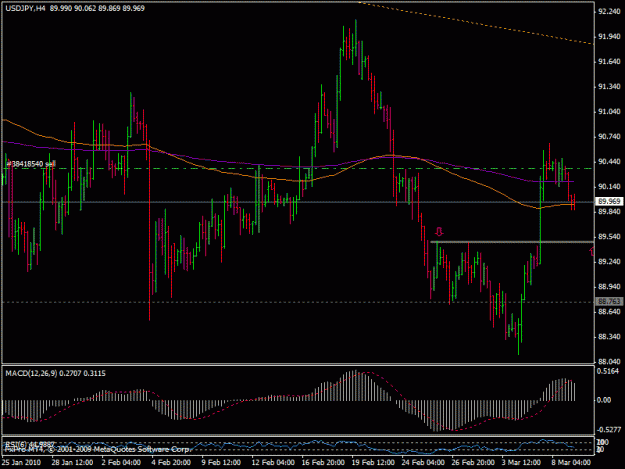The height and width of the screenshot is (469, 625).
Task: Click the '26 Feb 20:00' time label
Action: (473, 463)
